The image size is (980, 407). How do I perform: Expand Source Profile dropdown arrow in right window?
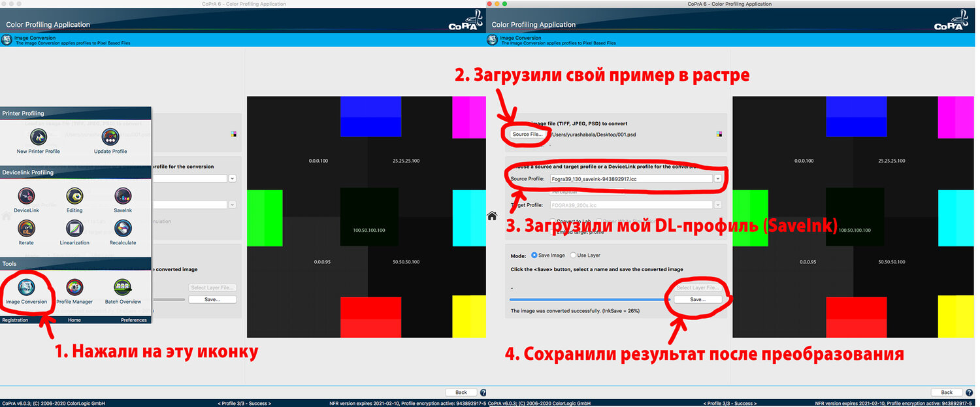718,178
